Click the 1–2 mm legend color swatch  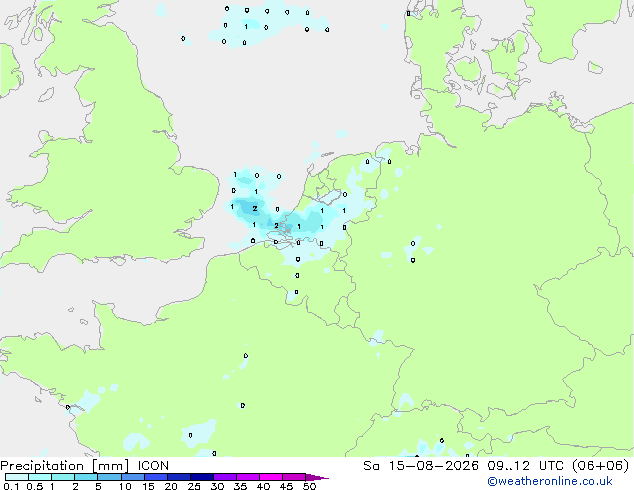click(63, 477)
